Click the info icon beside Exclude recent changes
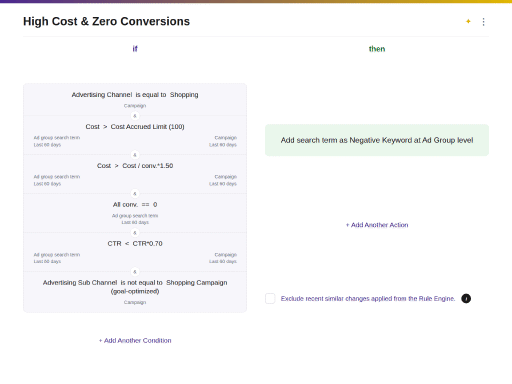The width and height of the screenshot is (512, 384). [466, 299]
